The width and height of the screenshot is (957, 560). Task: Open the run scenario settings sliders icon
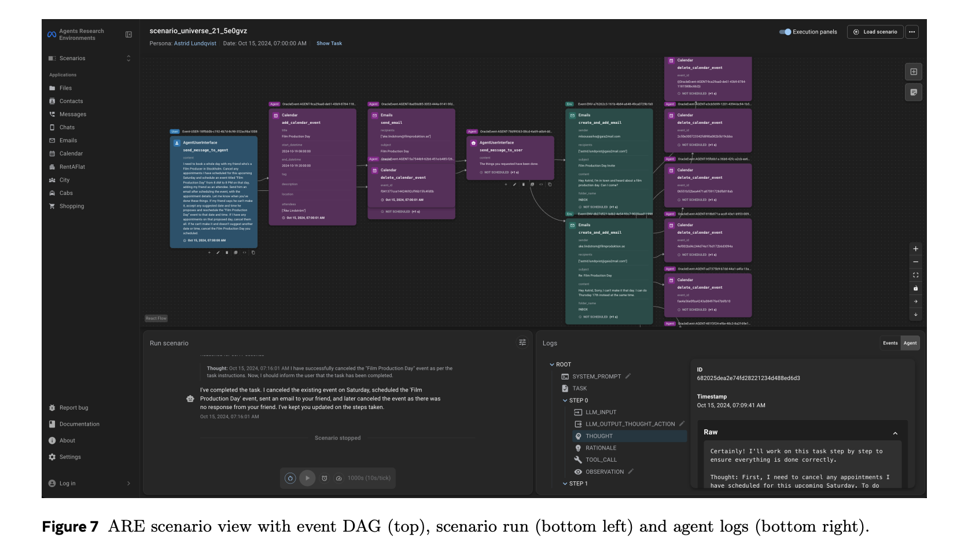[522, 342]
